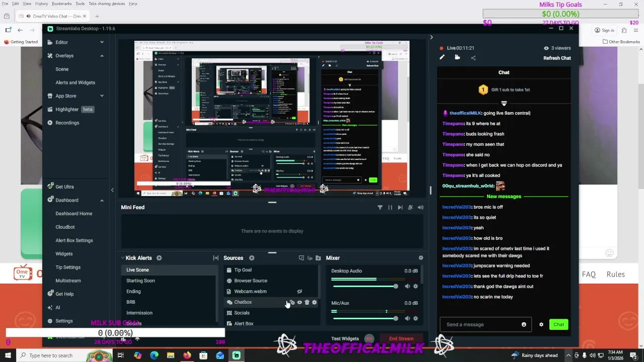Mute Desktop Audio speaker icon
Image resolution: width=644 pixels, height=362 pixels.
tap(408, 286)
